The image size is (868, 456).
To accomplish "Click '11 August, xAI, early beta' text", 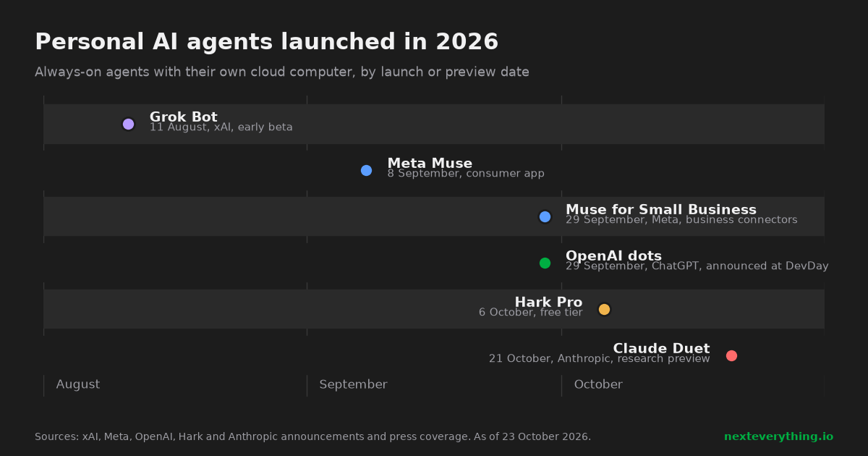I will pyautogui.click(x=221, y=127).
